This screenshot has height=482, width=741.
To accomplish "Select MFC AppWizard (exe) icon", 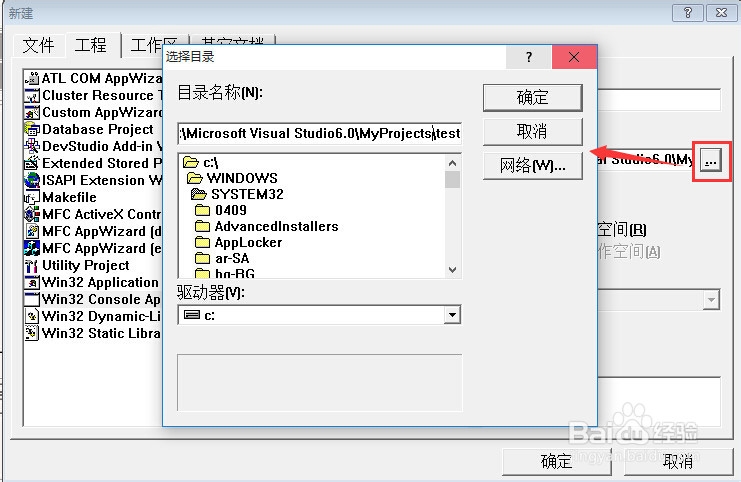I will tap(32, 249).
